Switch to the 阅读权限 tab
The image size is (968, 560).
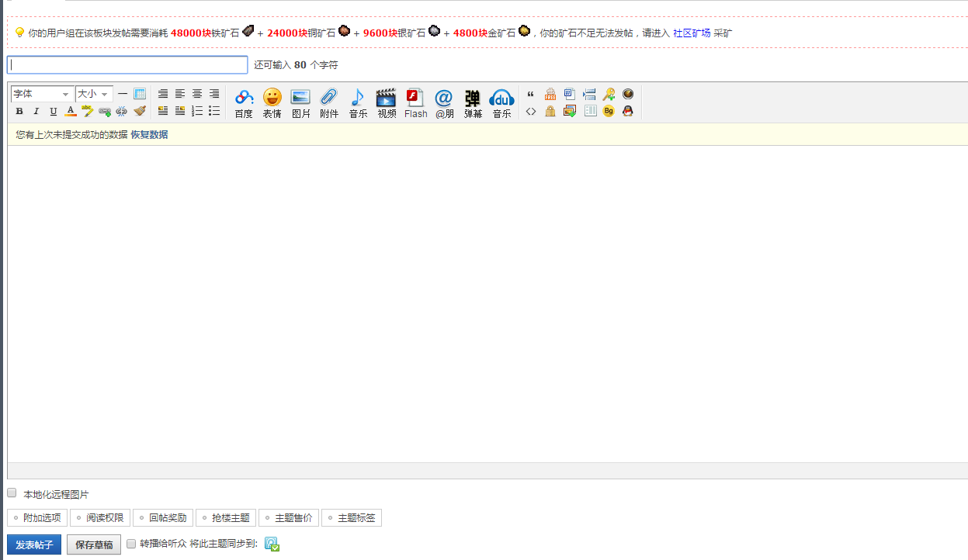click(100, 518)
